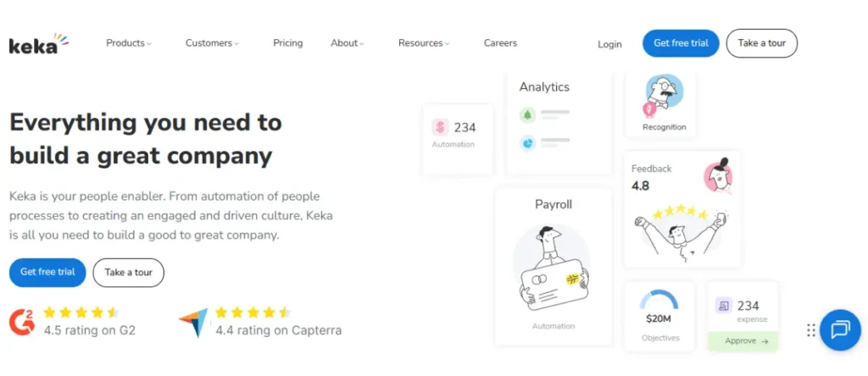Click the $20M Objectives progress gauge
This screenshot has width=868, height=376.
[659, 301]
